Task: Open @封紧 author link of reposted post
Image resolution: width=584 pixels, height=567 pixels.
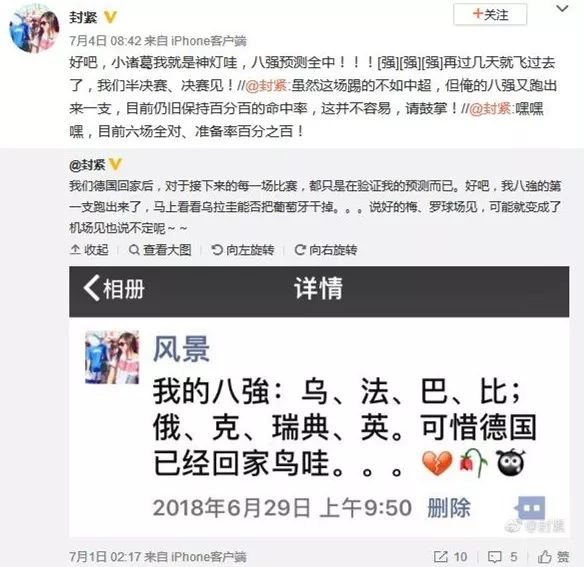Action: click(87, 165)
